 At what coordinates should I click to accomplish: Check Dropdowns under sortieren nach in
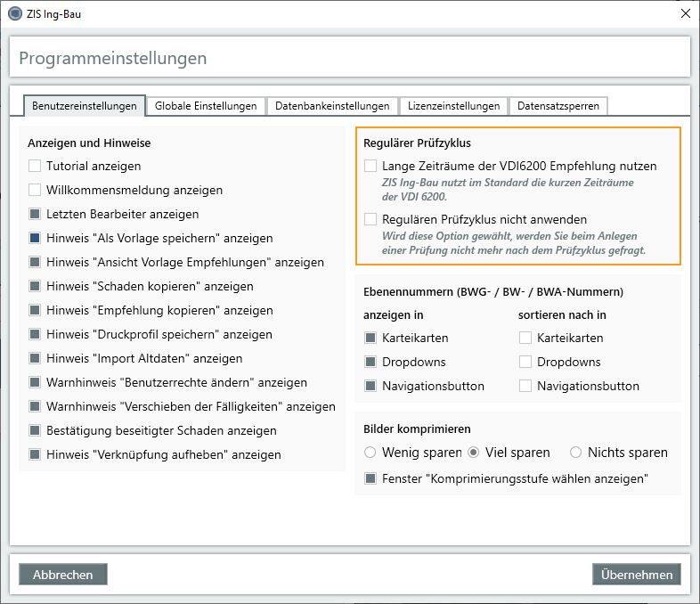[525, 362]
